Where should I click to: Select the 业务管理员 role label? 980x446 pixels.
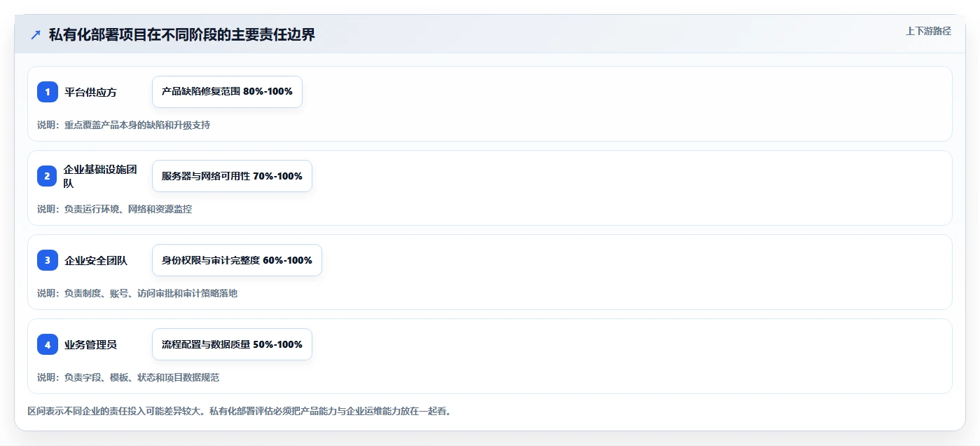(90, 344)
